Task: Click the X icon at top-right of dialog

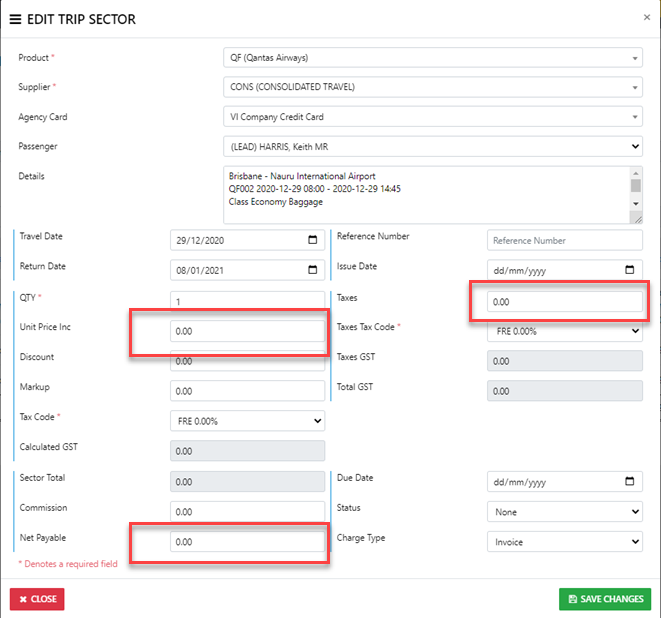Action: [x=645, y=17]
